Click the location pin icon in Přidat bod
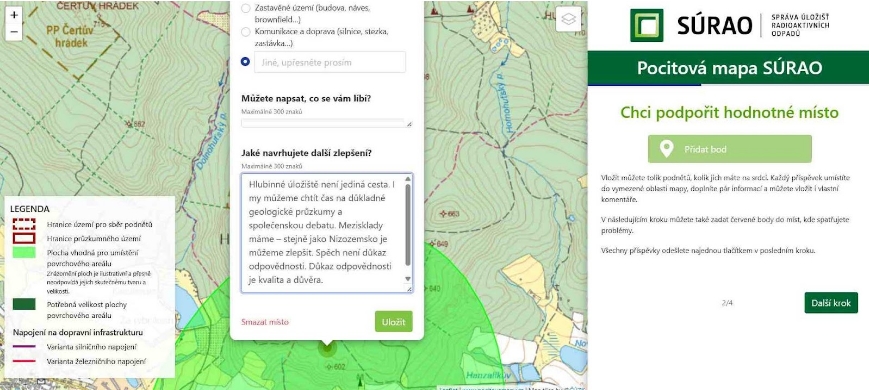 click(x=666, y=148)
